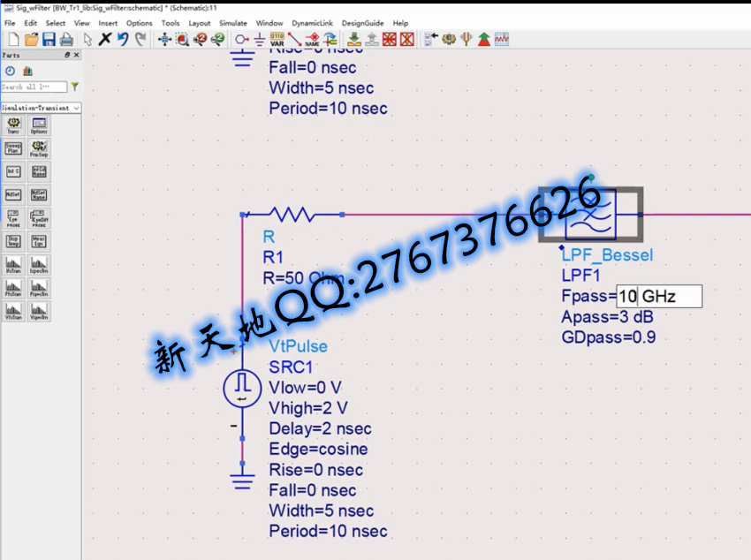The image size is (751, 560).
Task: Click the Undo arrow in toolbar
Action: [x=123, y=39]
